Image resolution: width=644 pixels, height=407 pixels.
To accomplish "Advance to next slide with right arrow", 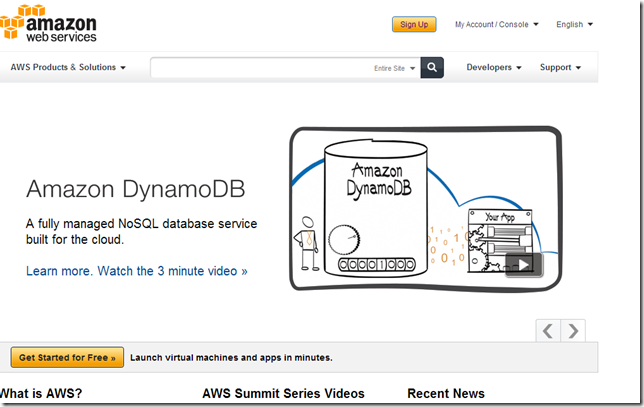I will click(573, 330).
